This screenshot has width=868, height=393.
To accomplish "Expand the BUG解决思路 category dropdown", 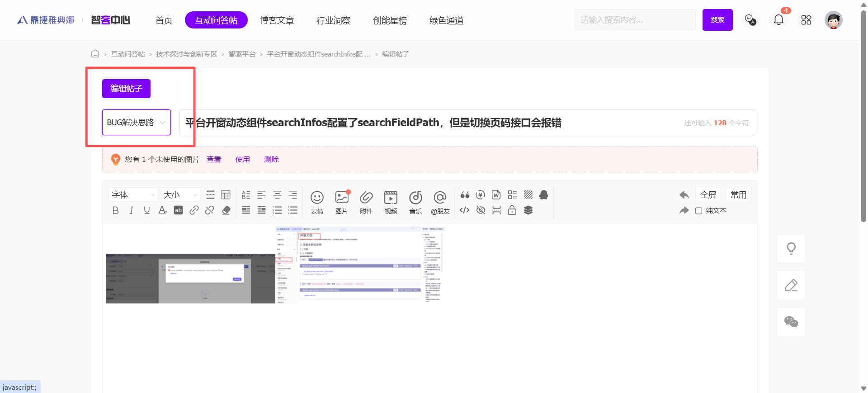I will pyautogui.click(x=136, y=123).
